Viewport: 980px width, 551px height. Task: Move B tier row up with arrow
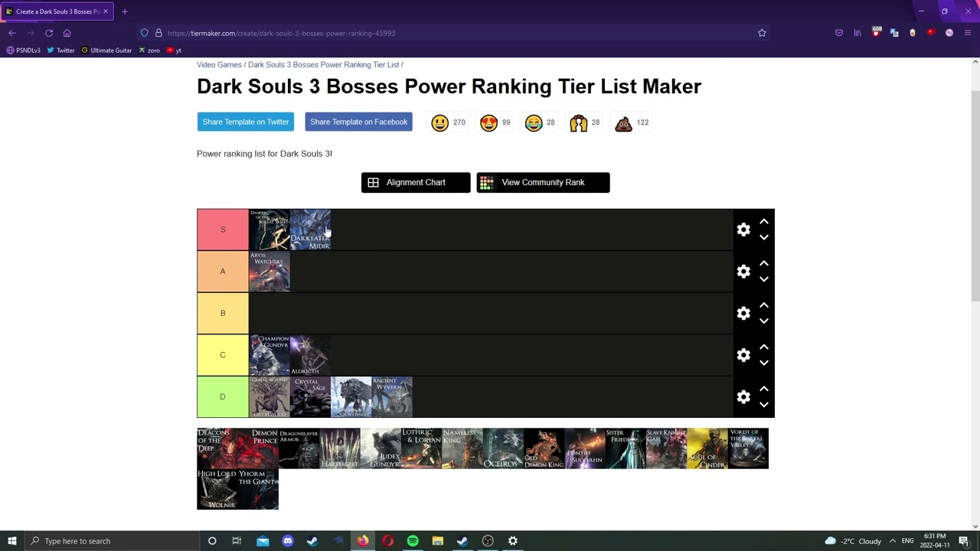point(763,305)
